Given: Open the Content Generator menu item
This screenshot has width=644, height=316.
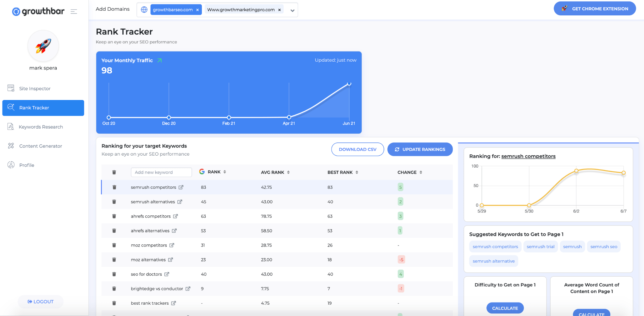Looking at the screenshot, I should click(41, 146).
